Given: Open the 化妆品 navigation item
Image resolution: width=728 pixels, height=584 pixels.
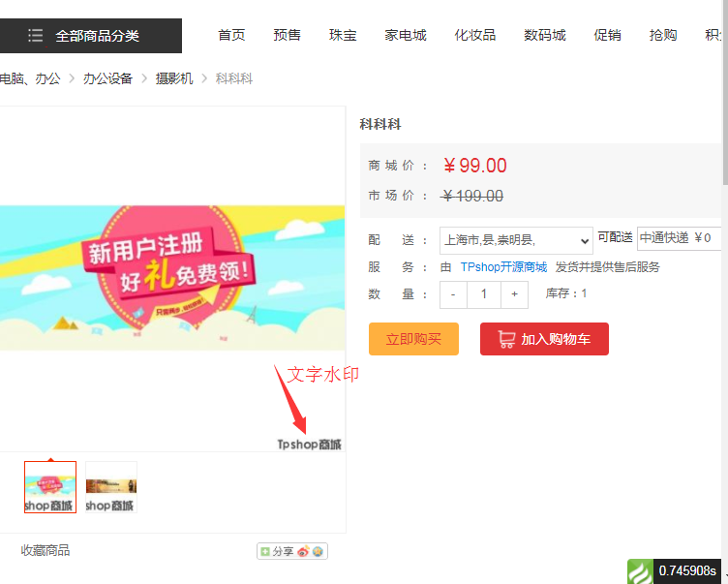Looking at the screenshot, I should point(474,36).
